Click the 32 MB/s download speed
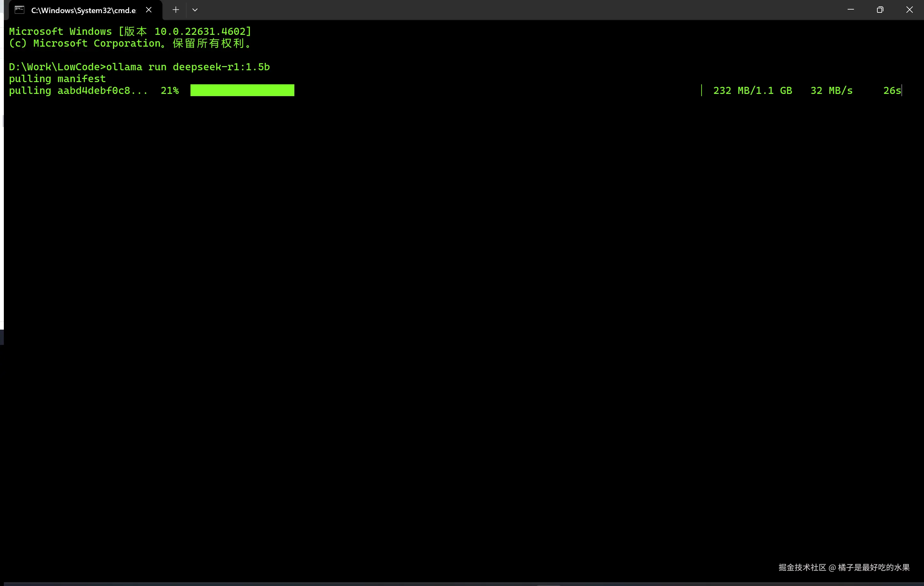Screen dimensions: 924x586 [831, 90]
